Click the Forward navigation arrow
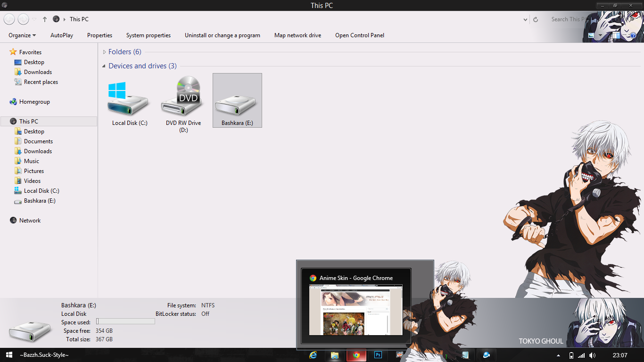644x362 pixels. pyautogui.click(x=23, y=19)
